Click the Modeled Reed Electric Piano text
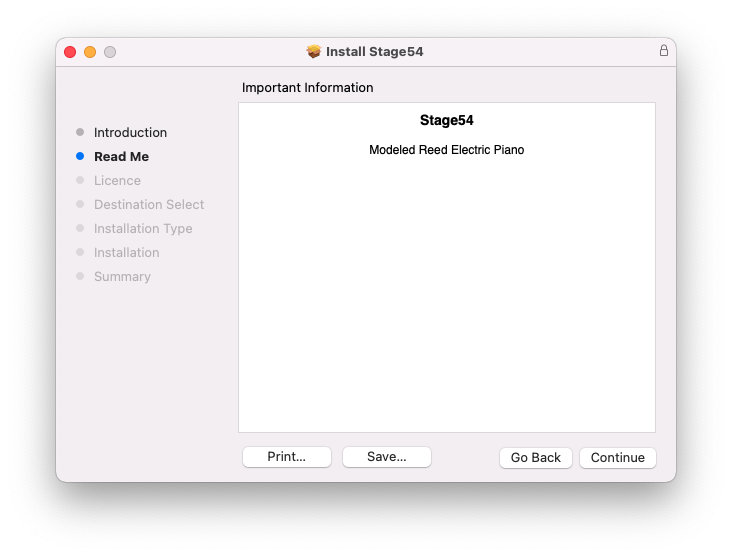Viewport: 732px width, 556px height. tap(446, 150)
